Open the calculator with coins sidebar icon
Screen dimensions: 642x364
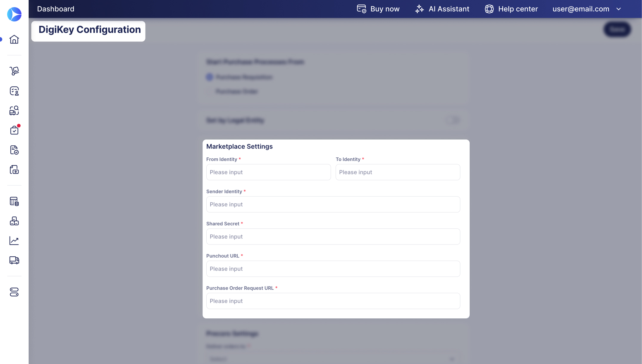tap(14, 201)
